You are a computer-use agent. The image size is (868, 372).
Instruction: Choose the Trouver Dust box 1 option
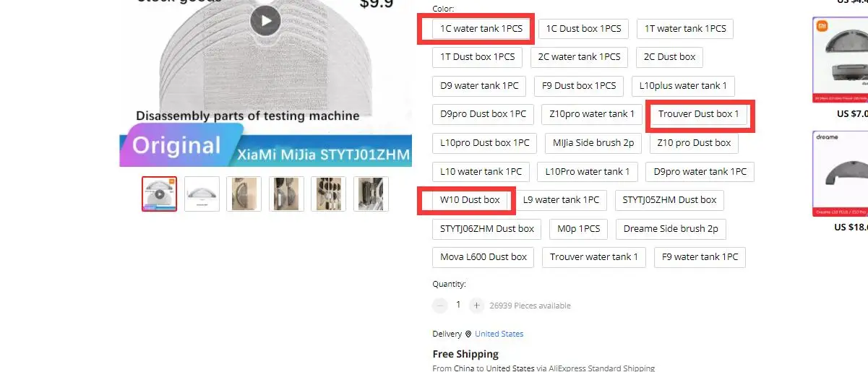[698, 114]
